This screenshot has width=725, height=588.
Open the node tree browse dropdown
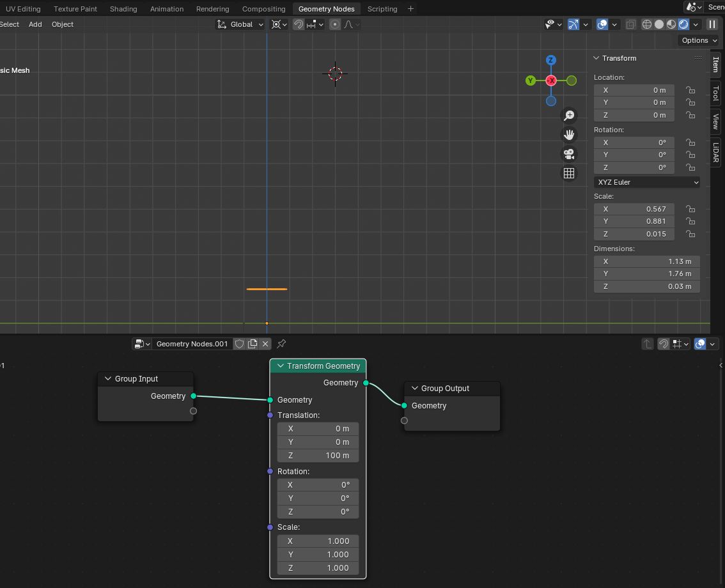[142, 344]
